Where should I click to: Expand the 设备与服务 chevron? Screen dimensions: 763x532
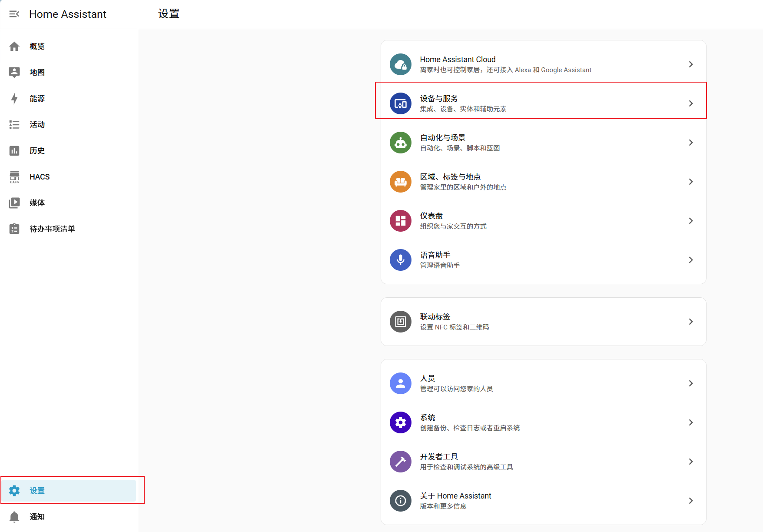coord(691,103)
